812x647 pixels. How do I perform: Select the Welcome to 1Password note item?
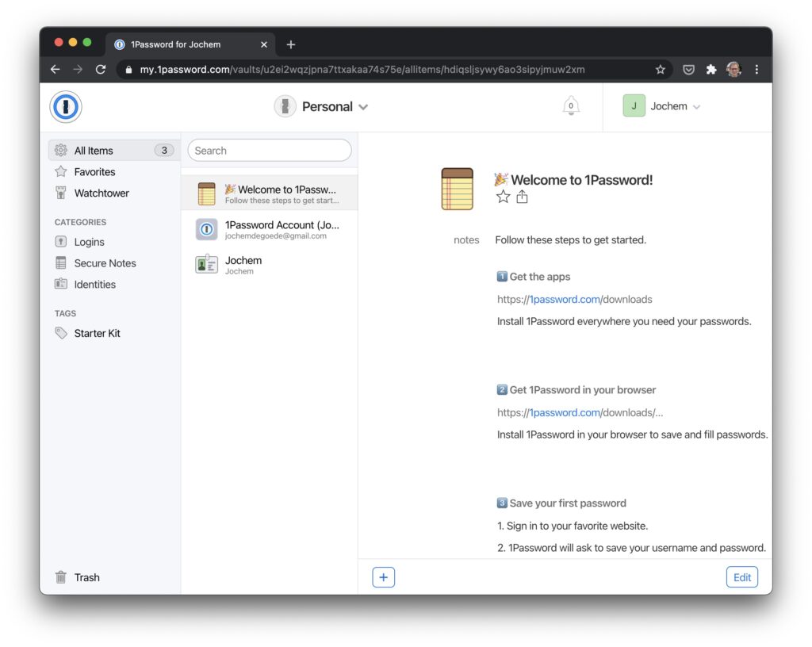click(x=270, y=193)
